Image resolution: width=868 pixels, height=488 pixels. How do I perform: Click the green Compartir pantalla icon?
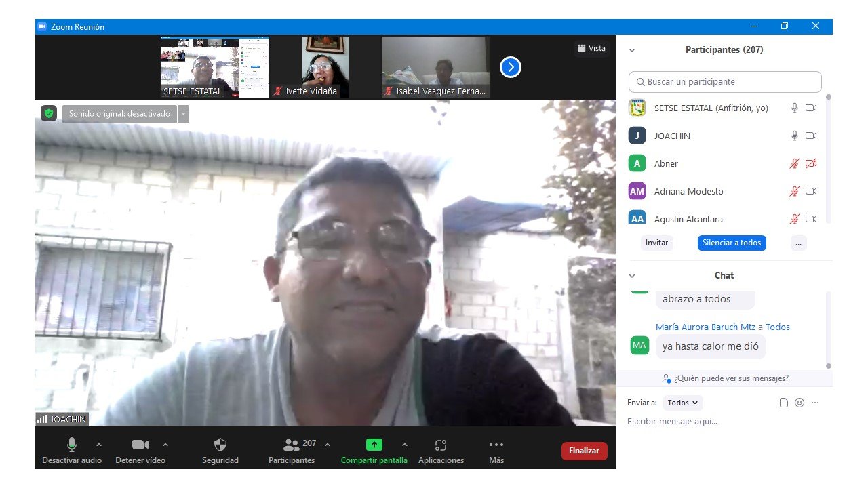tap(374, 445)
